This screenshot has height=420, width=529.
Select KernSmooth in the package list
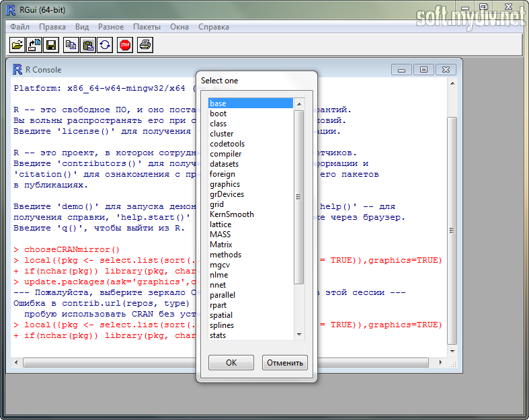251,214
